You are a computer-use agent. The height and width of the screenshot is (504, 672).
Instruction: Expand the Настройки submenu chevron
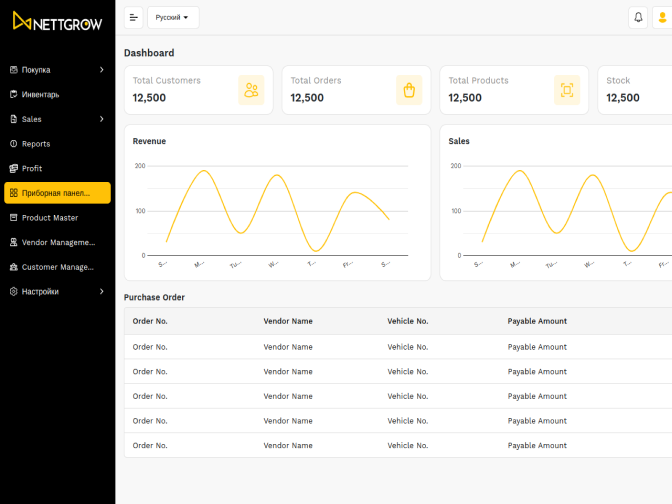102,292
